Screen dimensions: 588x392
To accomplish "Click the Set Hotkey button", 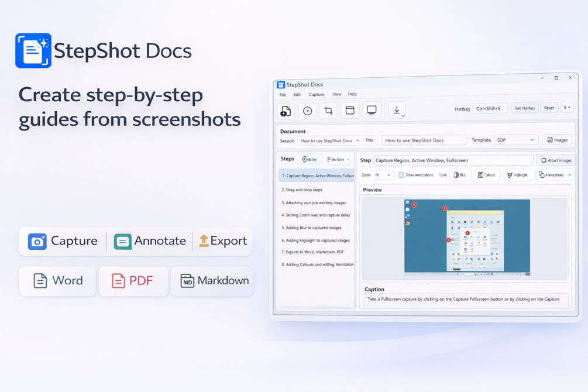I will pyautogui.click(x=525, y=108).
